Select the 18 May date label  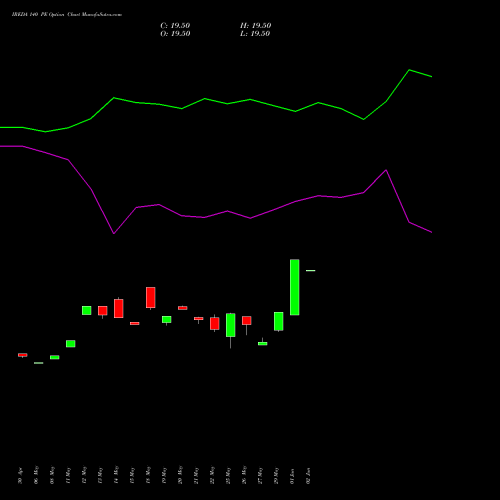pyautogui.click(x=148, y=475)
